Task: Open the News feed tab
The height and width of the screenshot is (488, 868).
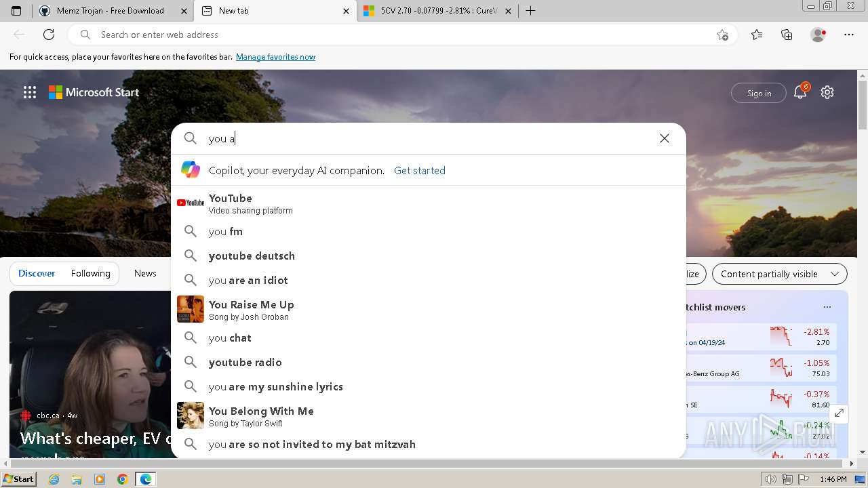Action: pos(145,273)
